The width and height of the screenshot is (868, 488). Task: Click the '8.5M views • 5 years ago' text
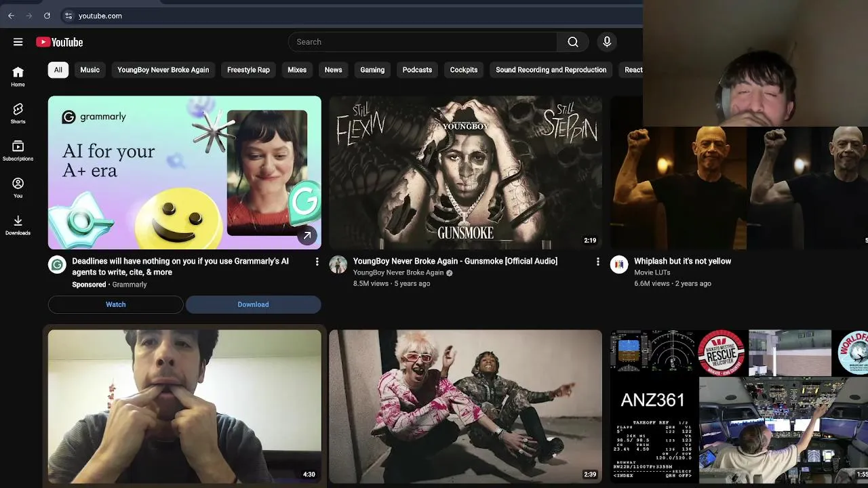tap(391, 283)
